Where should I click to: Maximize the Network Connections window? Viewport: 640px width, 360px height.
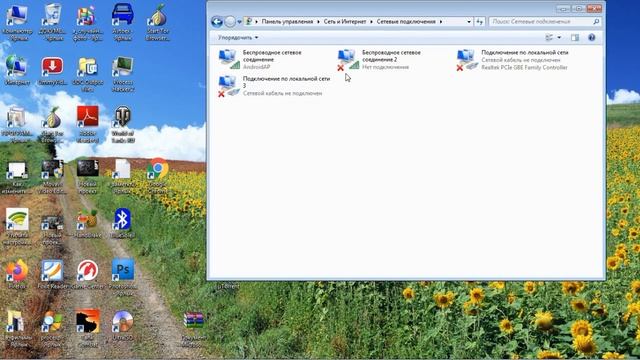(x=578, y=9)
